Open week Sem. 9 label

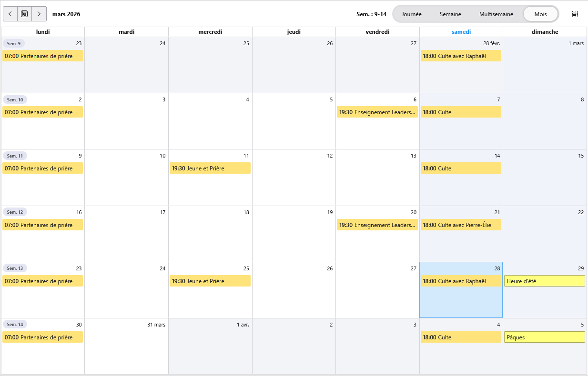click(x=14, y=44)
